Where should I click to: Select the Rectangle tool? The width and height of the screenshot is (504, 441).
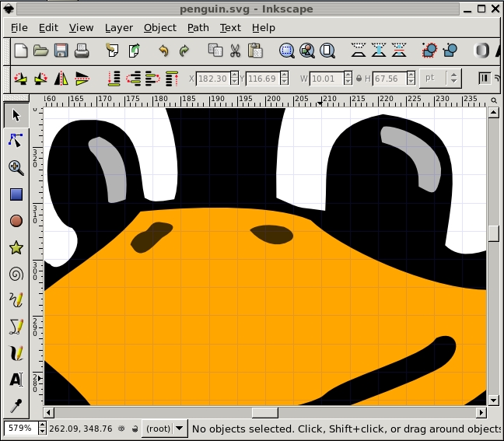pyautogui.click(x=16, y=194)
